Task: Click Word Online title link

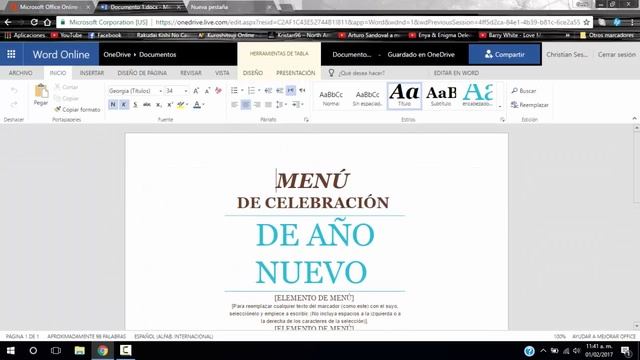Action: [x=61, y=54]
